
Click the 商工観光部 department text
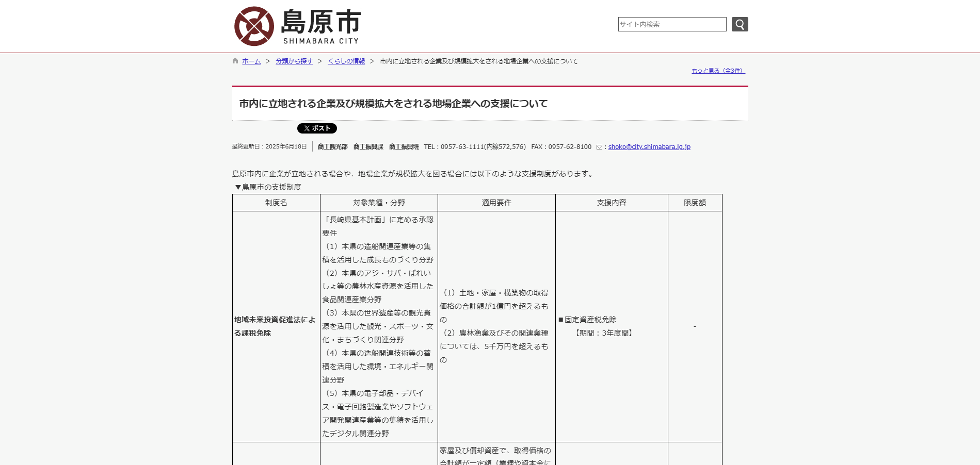click(333, 147)
